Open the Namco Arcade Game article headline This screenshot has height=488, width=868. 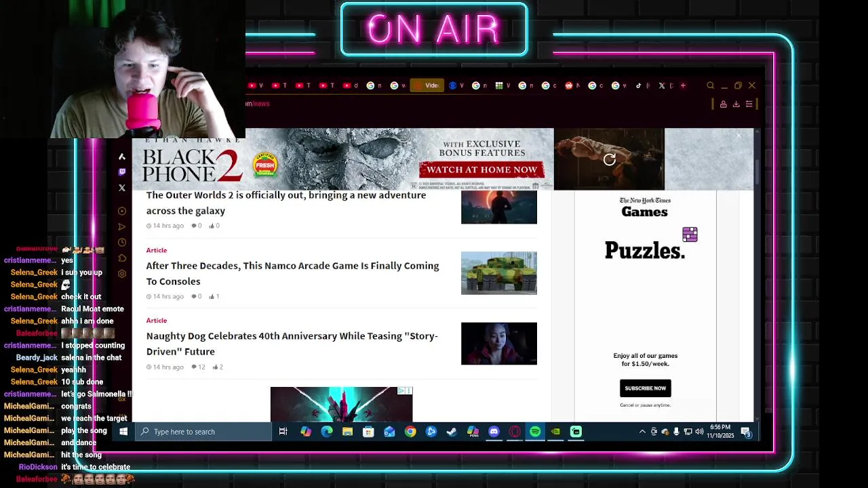292,273
